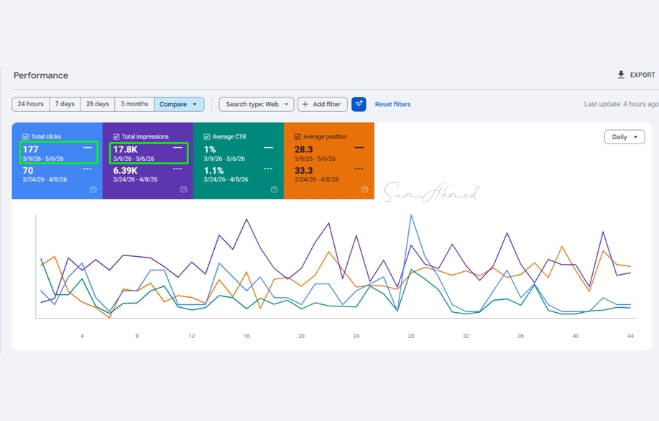Screen dimensions: 659x421
Task: Select the 24 hours range tab
Action: tap(31, 104)
